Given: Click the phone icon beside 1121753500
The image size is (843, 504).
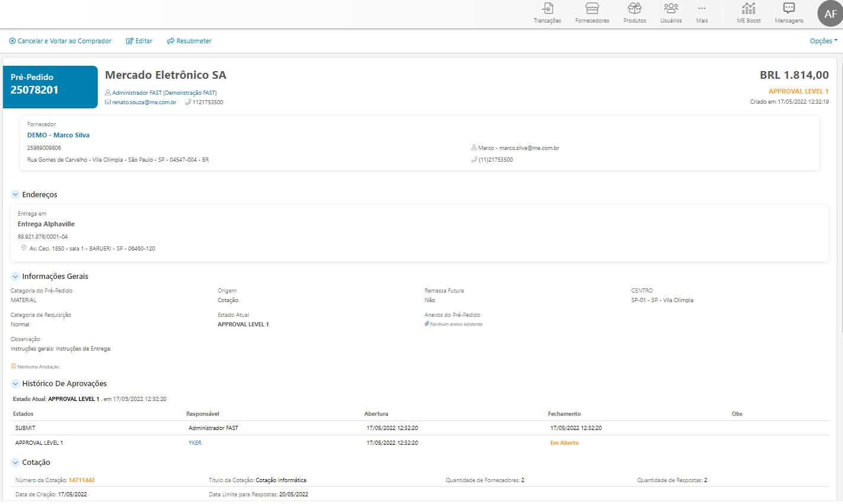Looking at the screenshot, I should [x=188, y=102].
